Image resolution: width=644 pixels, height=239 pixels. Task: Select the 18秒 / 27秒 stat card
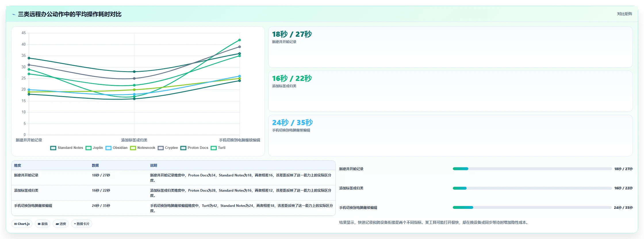tap(450, 47)
